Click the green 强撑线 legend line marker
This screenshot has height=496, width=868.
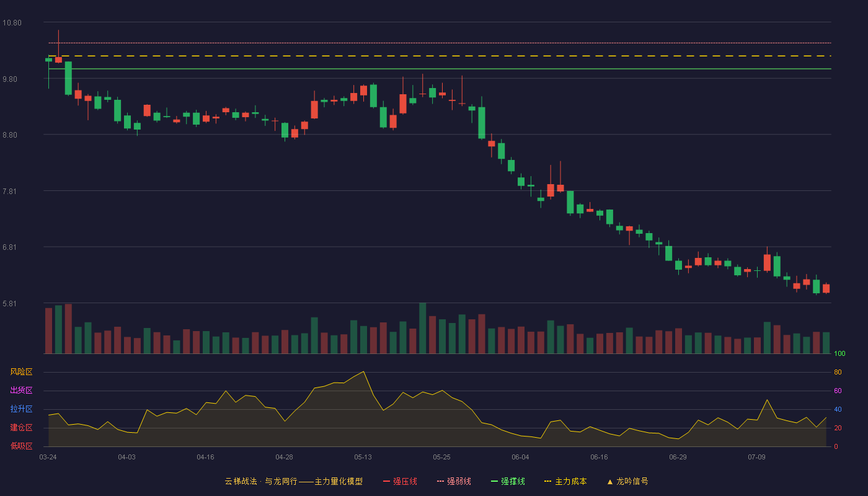click(x=495, y=481)
